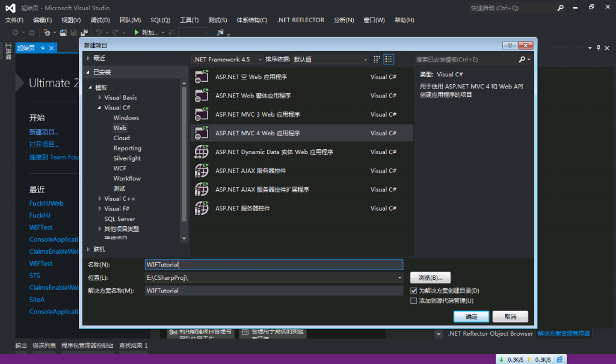Viewport: 616px width, 364px height.
Task: Click the ASP.NET AJAX 服务器控件扩展程序 icon
Action: click(x=202, y=190)
